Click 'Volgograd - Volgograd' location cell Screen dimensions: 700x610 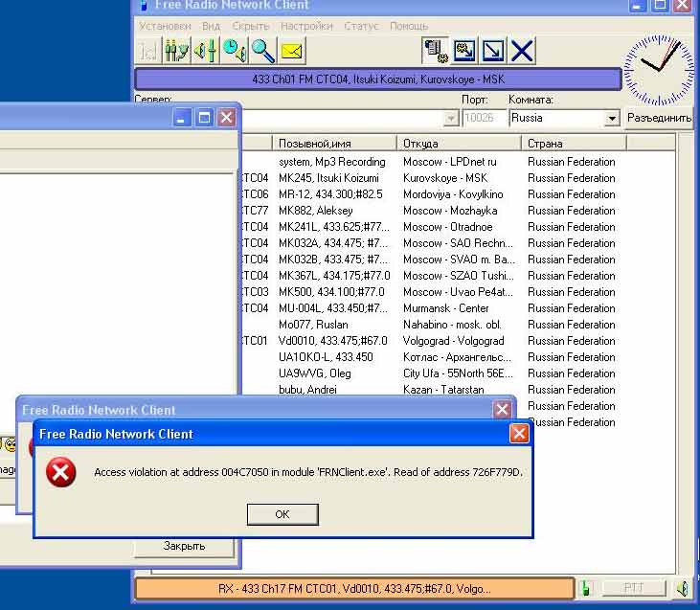pyautogui.click(x=454, y=341)
